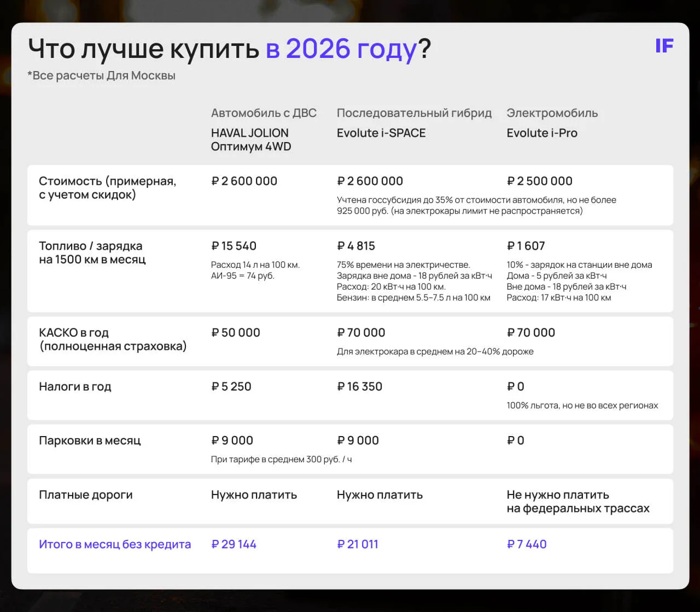Image resolution: width=700 pixels, height=612 pixels.
Task: Click row label 'Итого в месяц без кредита'
Action: coord(115,544)
